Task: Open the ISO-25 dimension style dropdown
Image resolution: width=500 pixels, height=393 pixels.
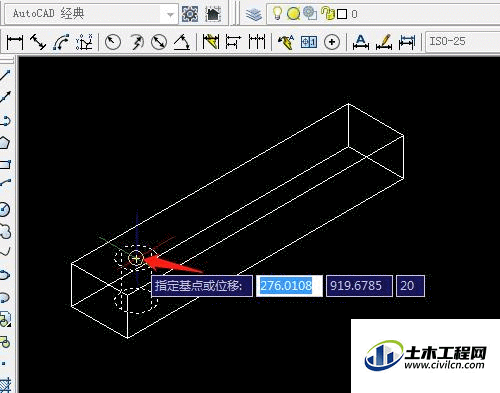Action: pos(463,42)
